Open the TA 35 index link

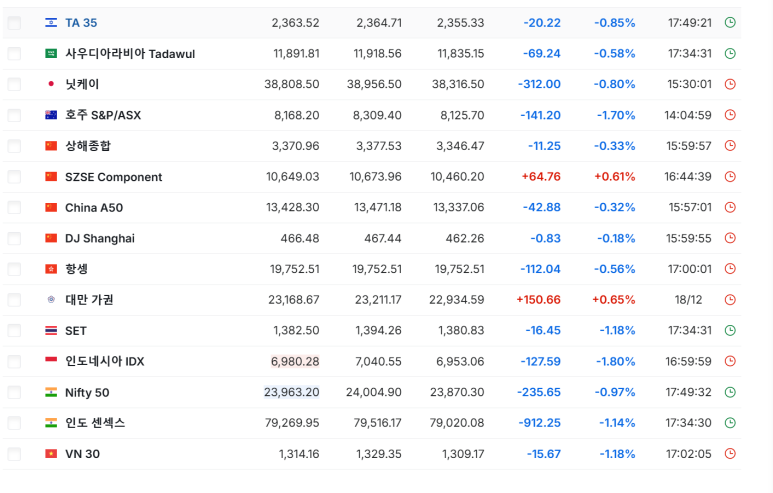pos(81,23)
